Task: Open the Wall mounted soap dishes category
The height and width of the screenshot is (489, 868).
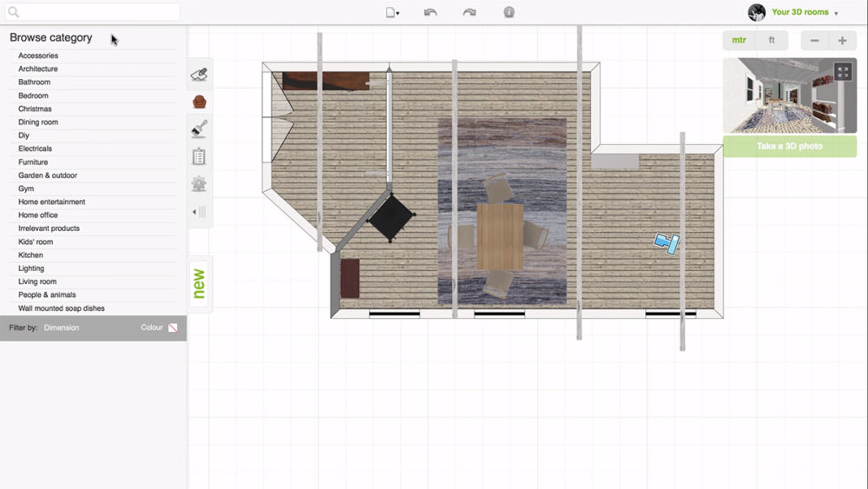Action: 62,308
